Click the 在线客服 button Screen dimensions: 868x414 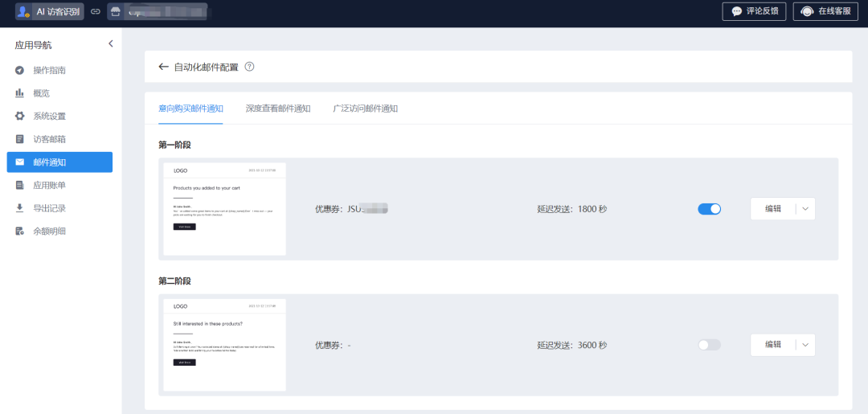pos(825,11)
